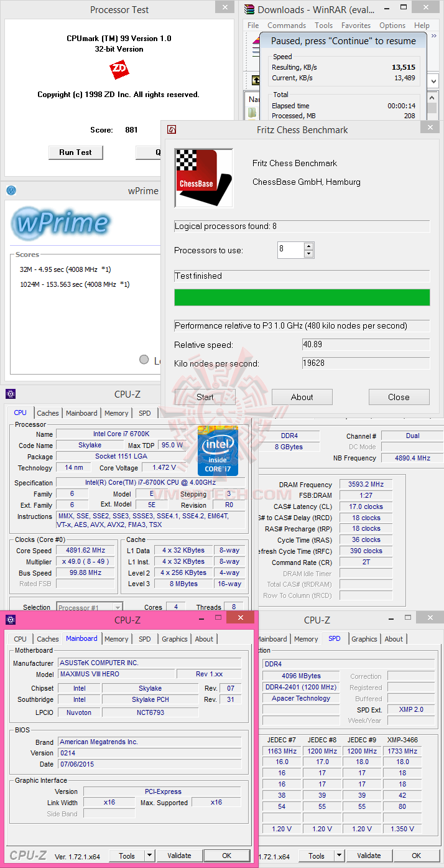Open About tab in pink CPU-Z window
This screenshot has height=868, width=444.
[x=204, y=639]
